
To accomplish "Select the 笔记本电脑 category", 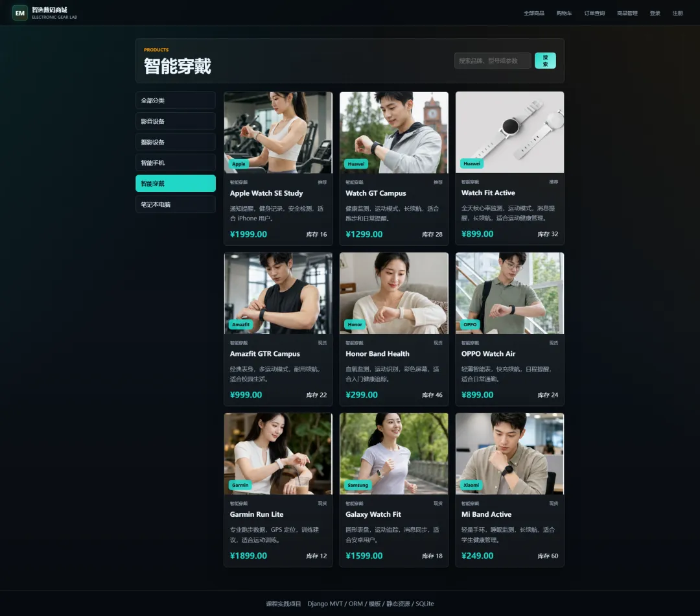I will pyautogui.click(x=176, y=205).
